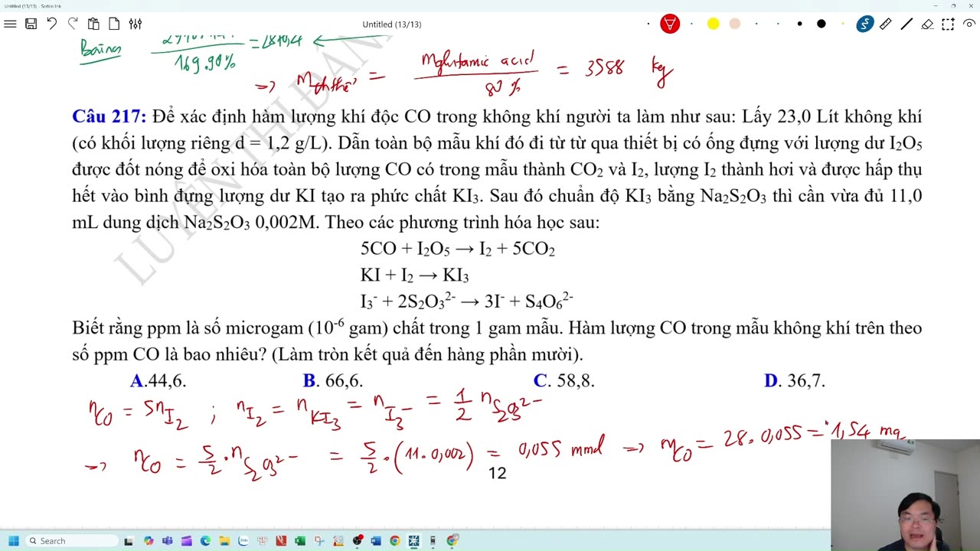This screenshot has height=551, width=980.
Task: Click the active Scrble Ink taskbar icon
Action: [x=413, y=541]
